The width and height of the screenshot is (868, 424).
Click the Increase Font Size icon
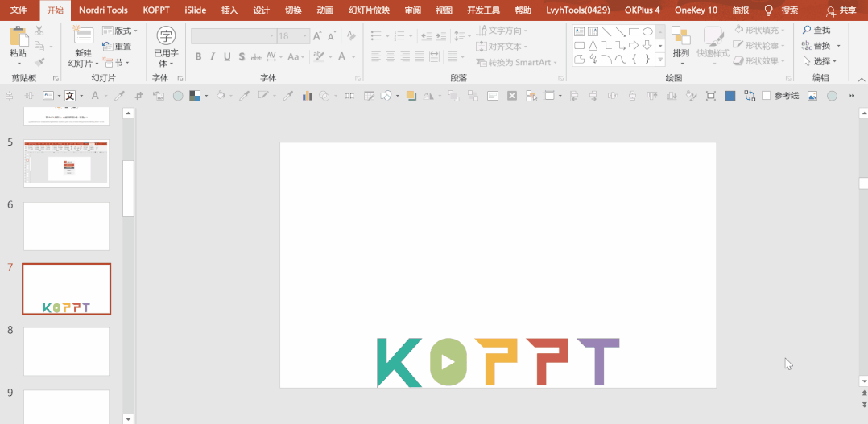317,36
